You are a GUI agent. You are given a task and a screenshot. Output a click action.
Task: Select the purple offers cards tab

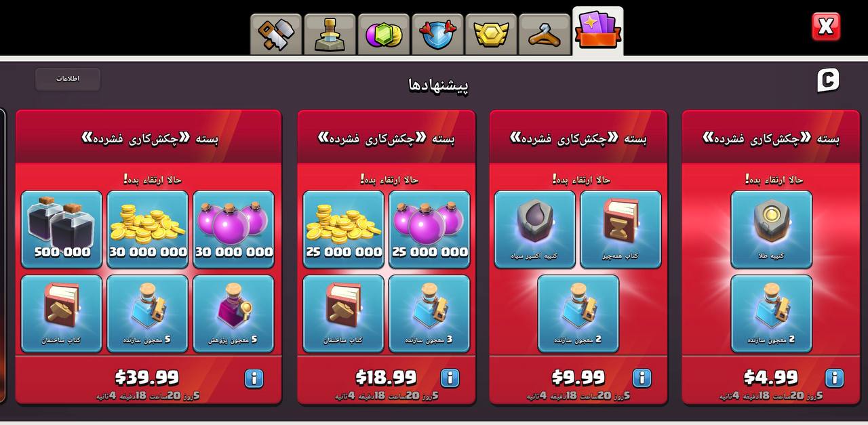pos(598,31)
